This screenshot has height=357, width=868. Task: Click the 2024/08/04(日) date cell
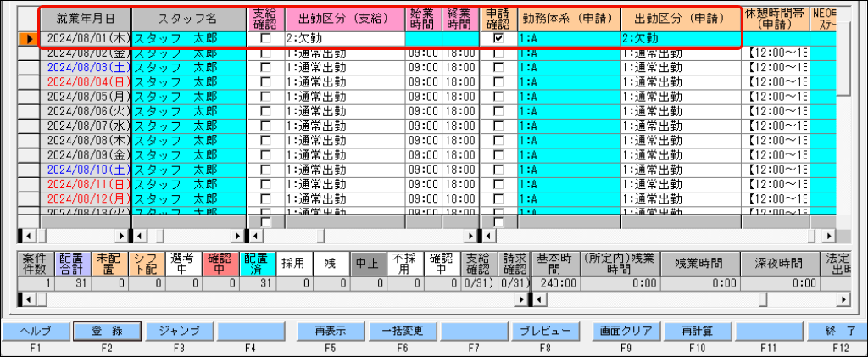point(86,82)
